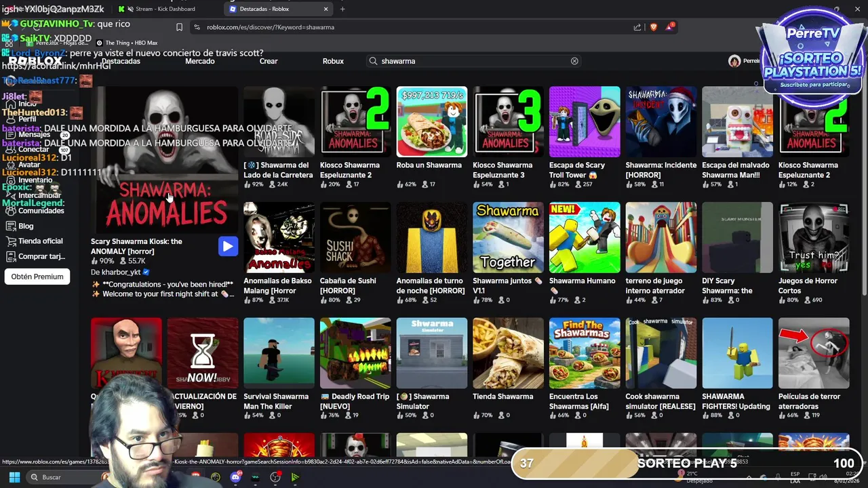This screenshot has width=868, height=488.
Task: Open The Thing • HBO Max bookmark
Action: [127, 43]
